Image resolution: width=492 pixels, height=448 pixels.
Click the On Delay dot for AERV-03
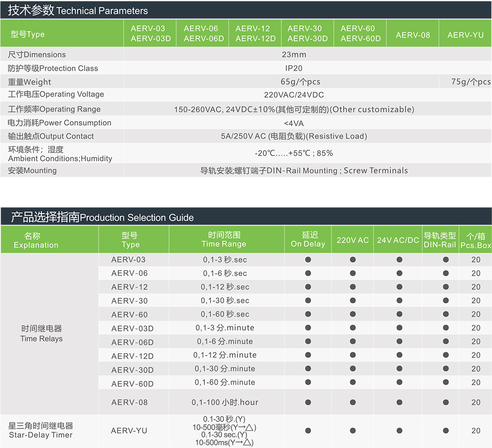308,259
